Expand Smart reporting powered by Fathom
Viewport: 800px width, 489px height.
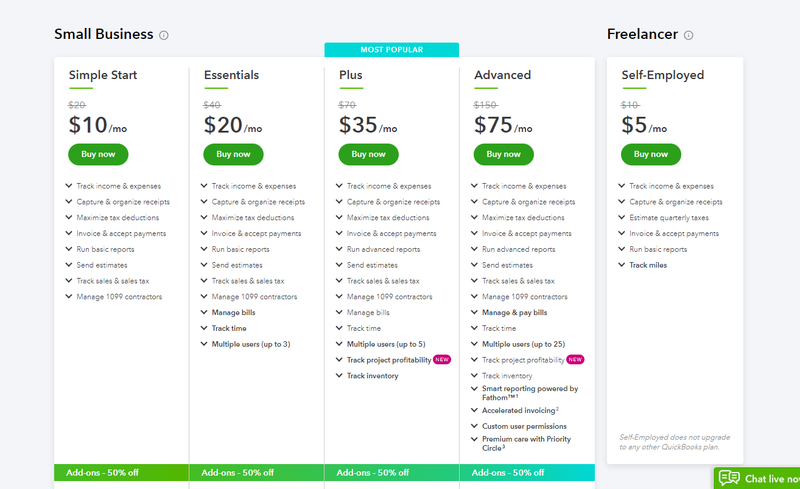pyautogui.click(x=526, y=393)
